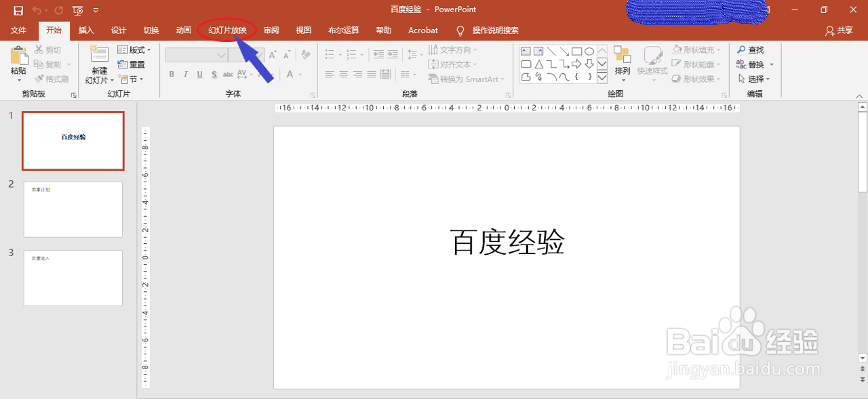This screenshot has width=868, height=399.
Task: Increase font size with larger A icon
Action: click(x=273, y=55)
